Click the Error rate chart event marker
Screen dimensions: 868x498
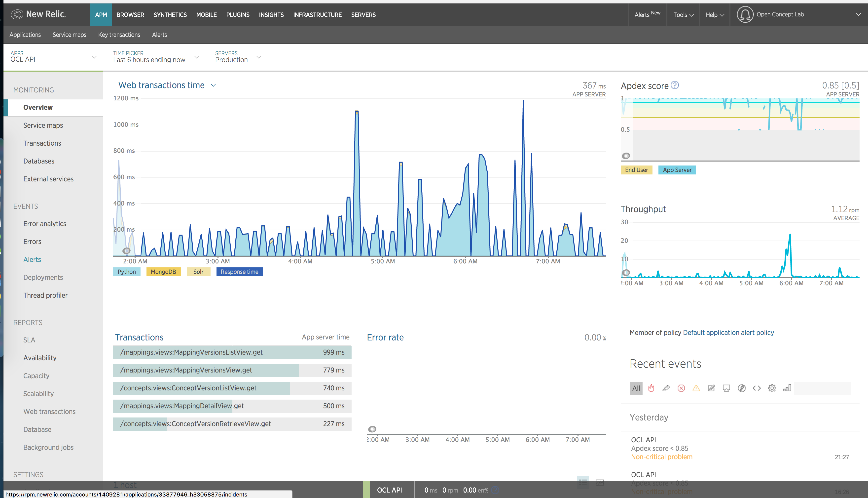(372, 429)
